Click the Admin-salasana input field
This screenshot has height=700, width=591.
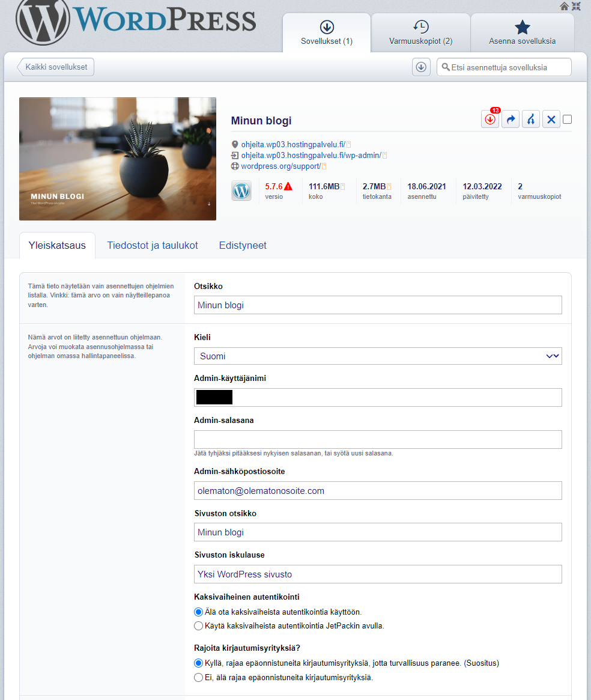[378, 439]
